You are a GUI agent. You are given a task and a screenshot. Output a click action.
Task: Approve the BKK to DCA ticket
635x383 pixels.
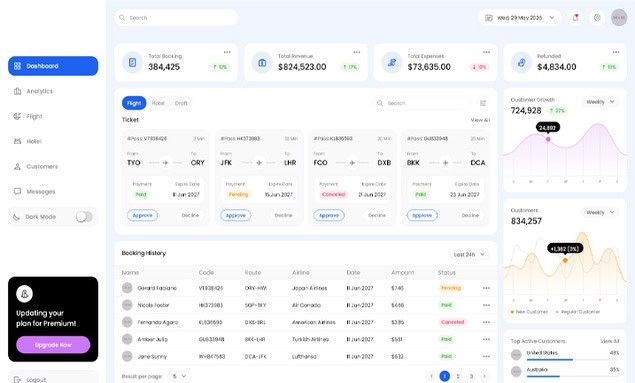pyautogui.click(x=422, y=215)
